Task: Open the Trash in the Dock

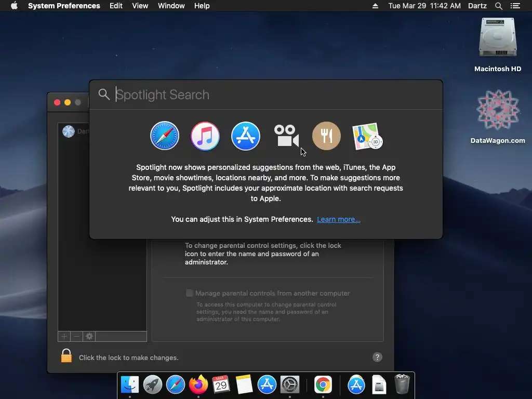Action: click(x=402, y=384)
